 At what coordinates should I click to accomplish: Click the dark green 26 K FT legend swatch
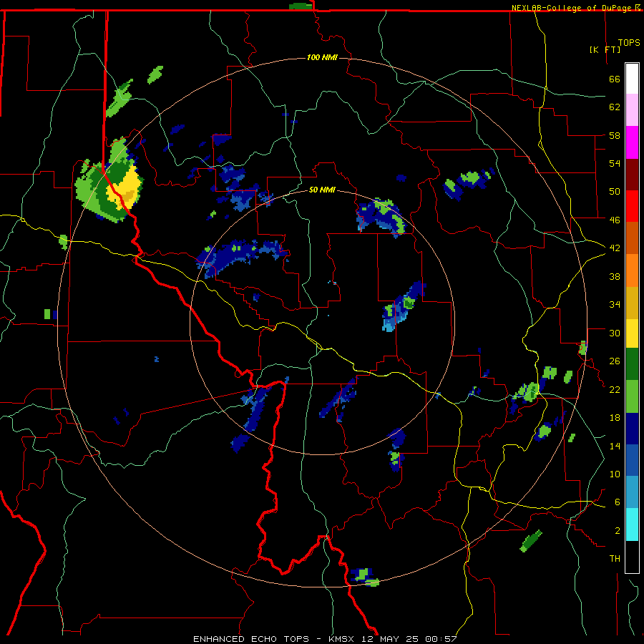[632, 364]
